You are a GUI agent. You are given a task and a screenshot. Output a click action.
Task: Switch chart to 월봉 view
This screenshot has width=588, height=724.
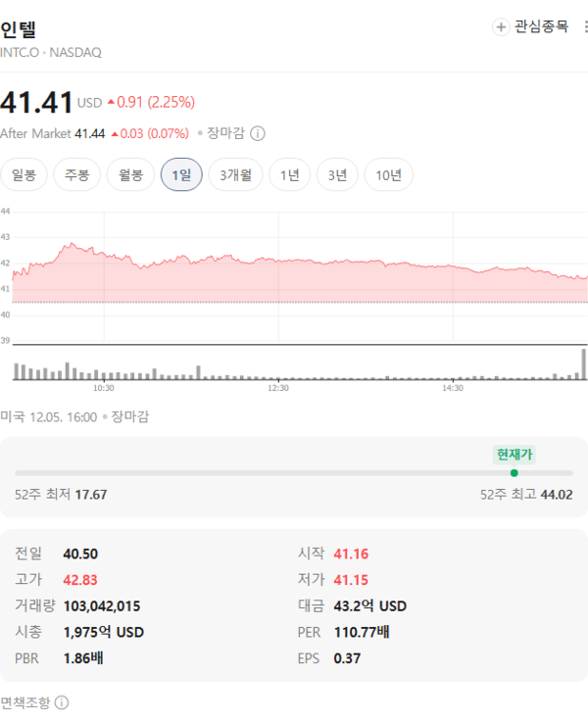pyautogui.click(x=130, y=174)
